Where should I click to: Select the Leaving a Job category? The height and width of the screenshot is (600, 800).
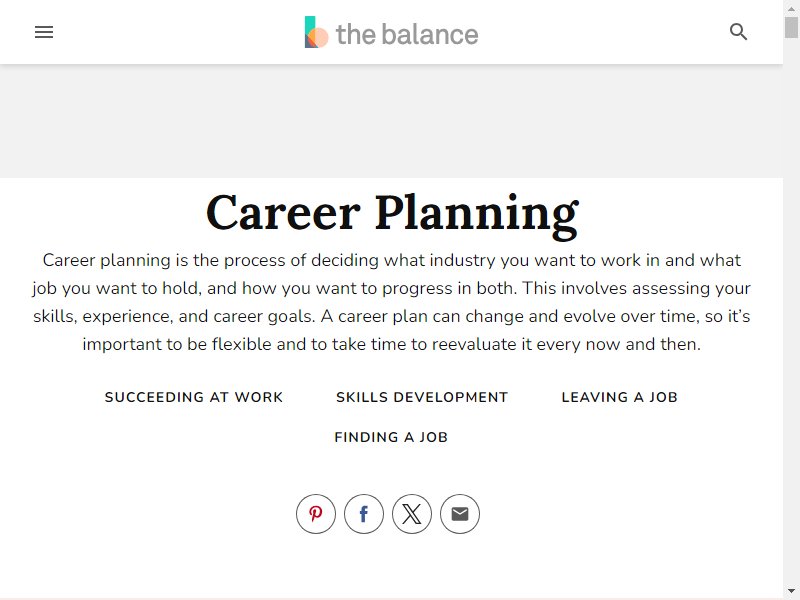pos(619,397)
